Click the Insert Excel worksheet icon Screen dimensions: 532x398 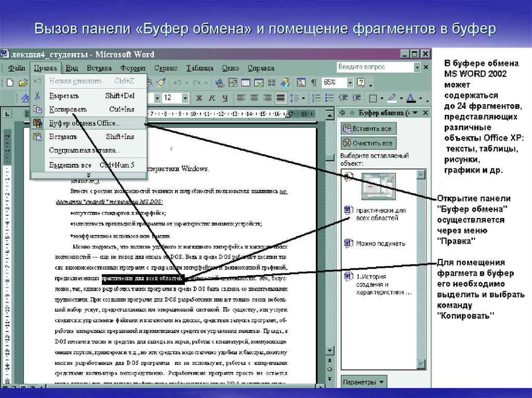pyautogui.click(x=259, y=83)
